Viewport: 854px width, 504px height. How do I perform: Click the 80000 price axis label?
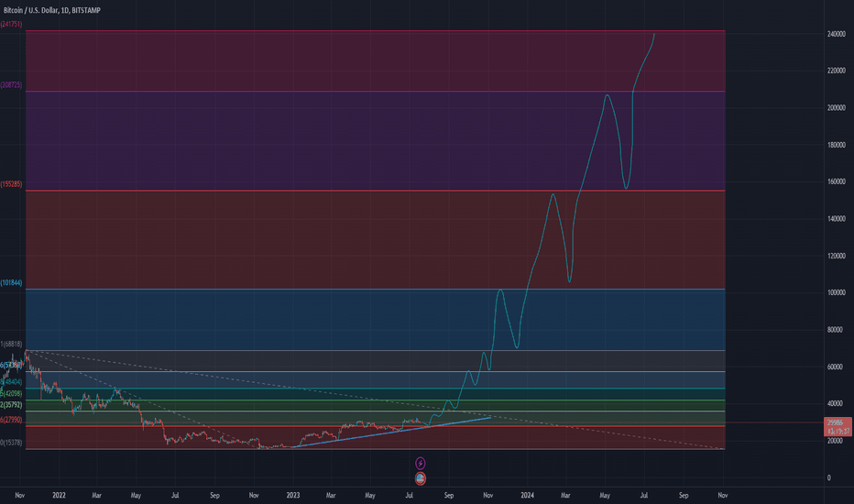(836, 330)
